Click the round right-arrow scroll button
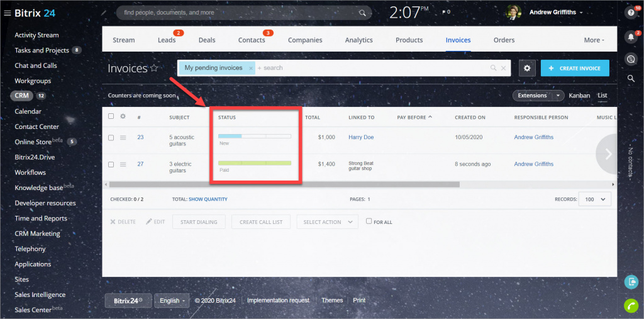Image resolution: width=644 pixels, height=319 pixels. 608,154
